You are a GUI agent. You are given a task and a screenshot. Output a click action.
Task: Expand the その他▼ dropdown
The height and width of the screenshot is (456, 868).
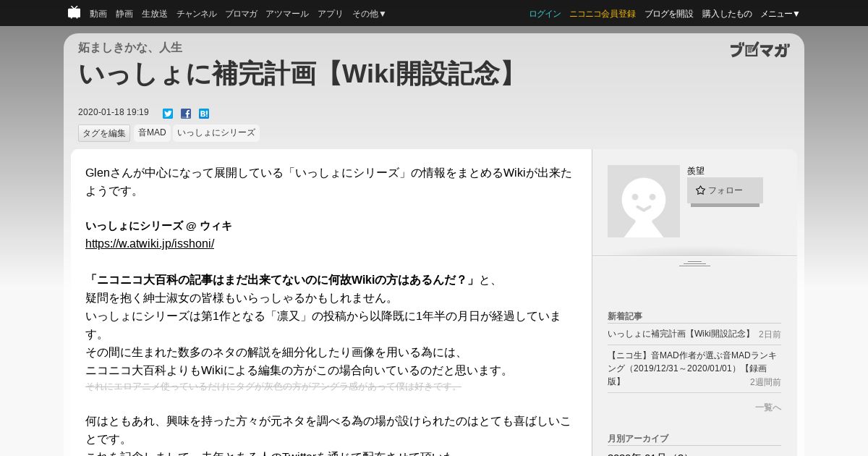tap(370, 14)
